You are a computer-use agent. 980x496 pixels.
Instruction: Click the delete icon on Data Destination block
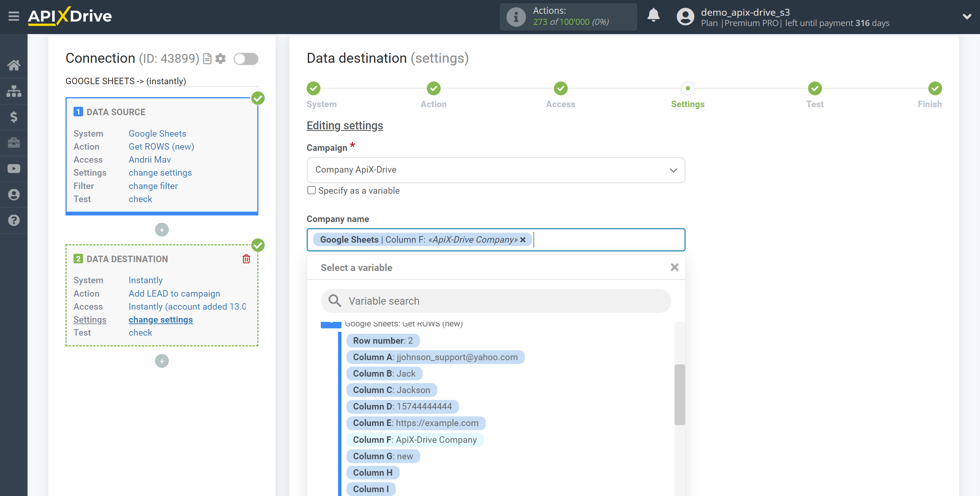pos(246,258)
